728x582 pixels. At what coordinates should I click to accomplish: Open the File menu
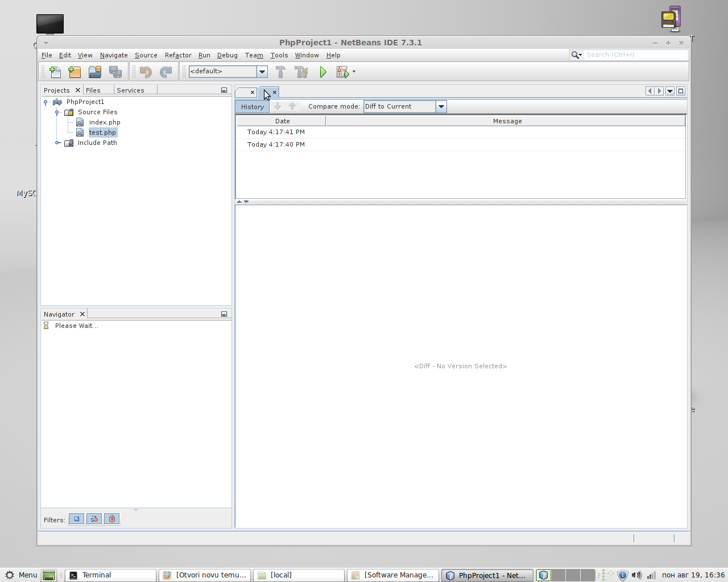(x=47, y=55)
